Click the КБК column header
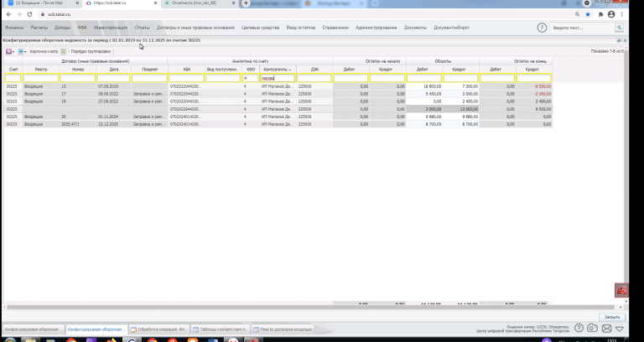644x342 pixels. (186, 70)
